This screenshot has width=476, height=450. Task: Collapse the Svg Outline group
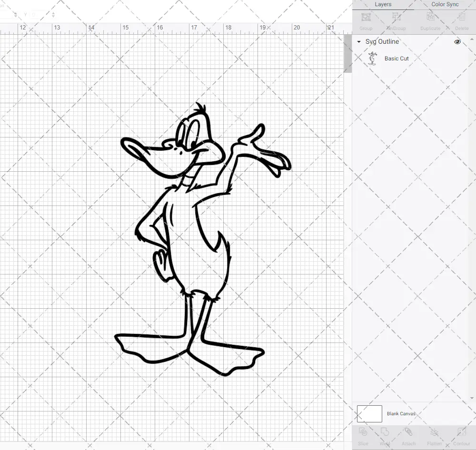358,42
